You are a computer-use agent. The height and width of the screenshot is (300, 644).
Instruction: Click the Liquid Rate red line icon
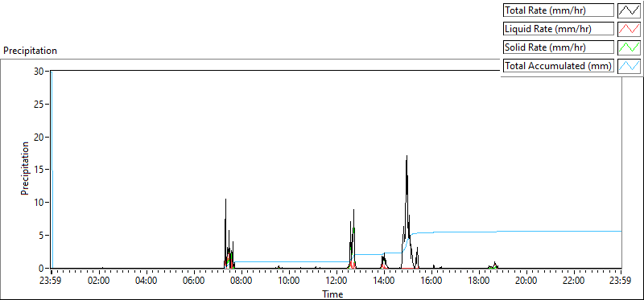[629, 29]
